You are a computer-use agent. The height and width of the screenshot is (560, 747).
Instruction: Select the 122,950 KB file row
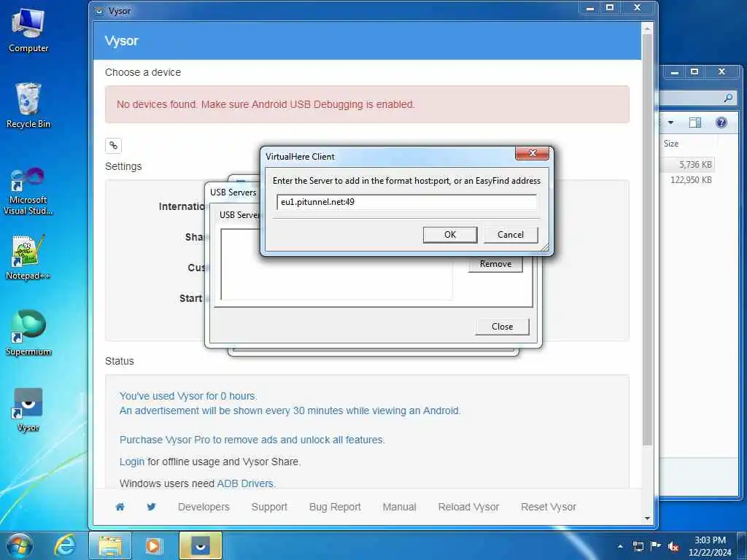pyautogui.click(x=688, y=180)
